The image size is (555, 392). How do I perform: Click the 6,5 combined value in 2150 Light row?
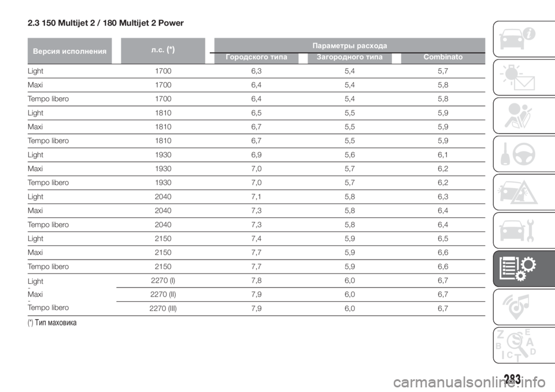coord(443,239)
